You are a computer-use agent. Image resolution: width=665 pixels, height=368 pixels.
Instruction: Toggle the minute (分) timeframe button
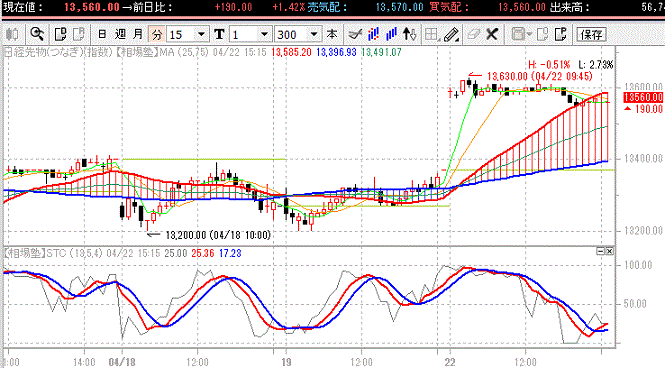coord(156,34)
